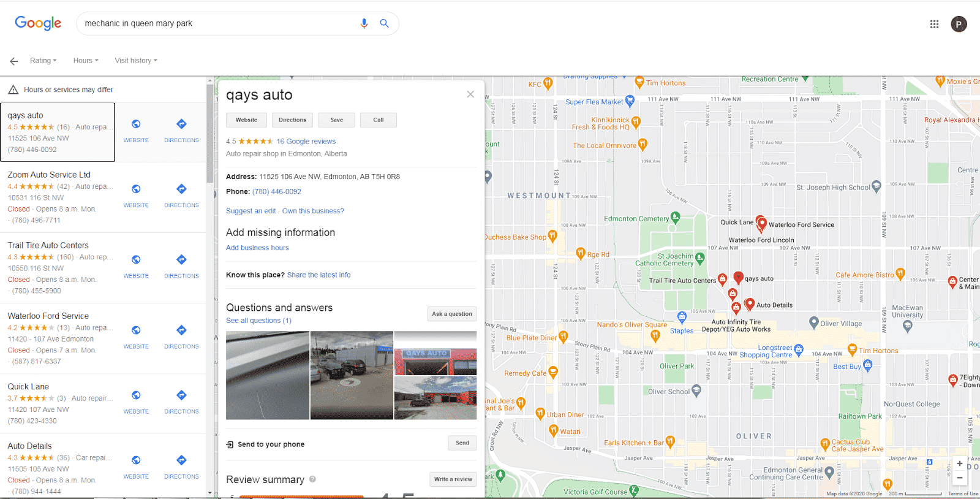980x499 pixels.
Task: Open the Google apps grid
Action: point(934,24)
